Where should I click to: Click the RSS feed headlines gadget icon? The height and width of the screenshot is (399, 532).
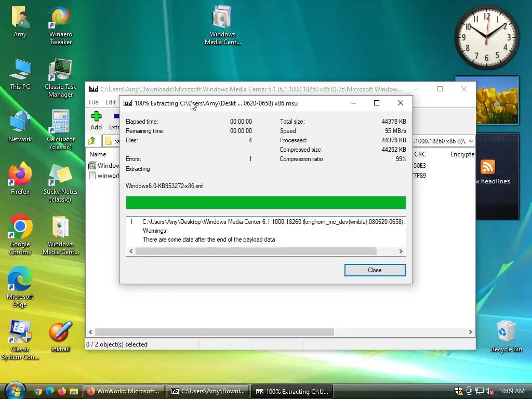tap(487, 167)
